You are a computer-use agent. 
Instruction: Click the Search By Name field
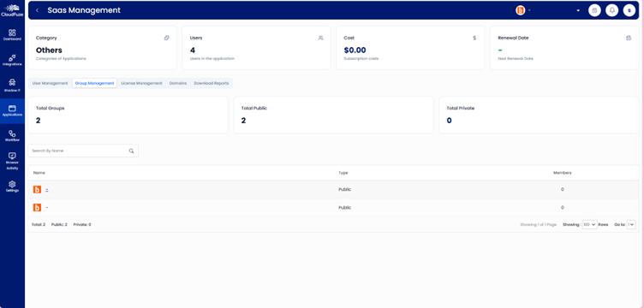83,151
